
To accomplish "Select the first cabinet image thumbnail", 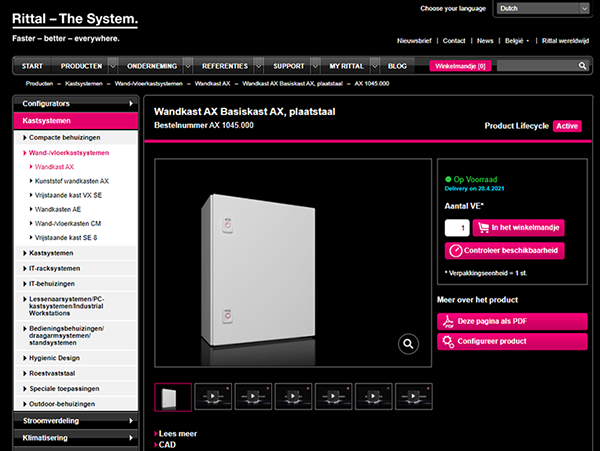I will (172, 397).
